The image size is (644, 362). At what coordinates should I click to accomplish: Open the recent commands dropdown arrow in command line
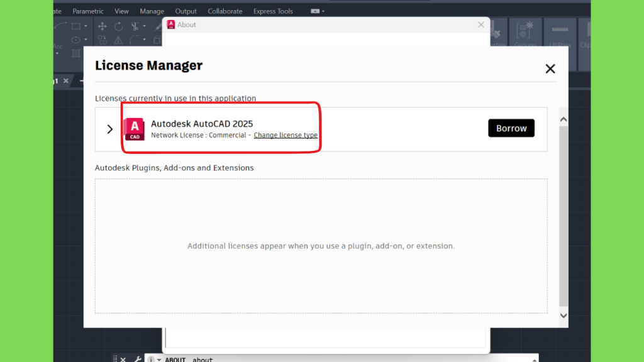[159, 359]
